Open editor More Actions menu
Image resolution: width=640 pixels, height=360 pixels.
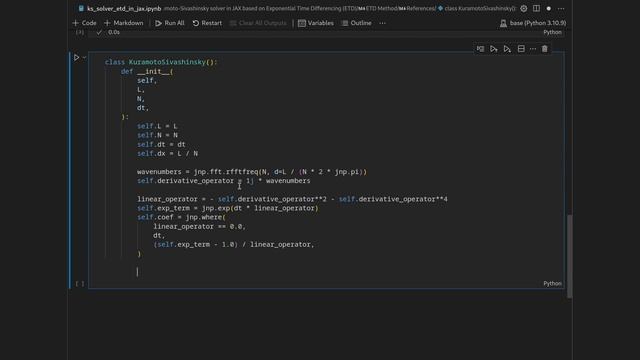pyautogui.click(x=561, y=9)
